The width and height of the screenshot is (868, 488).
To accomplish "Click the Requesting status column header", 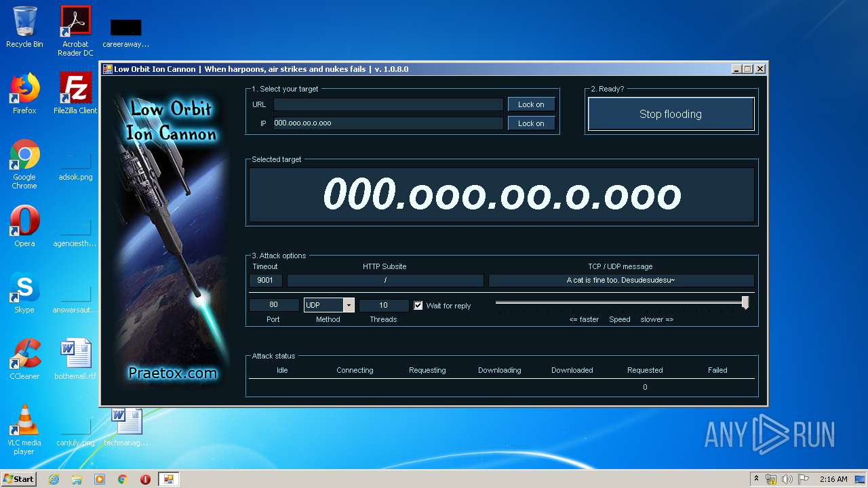I will (427, 370).
